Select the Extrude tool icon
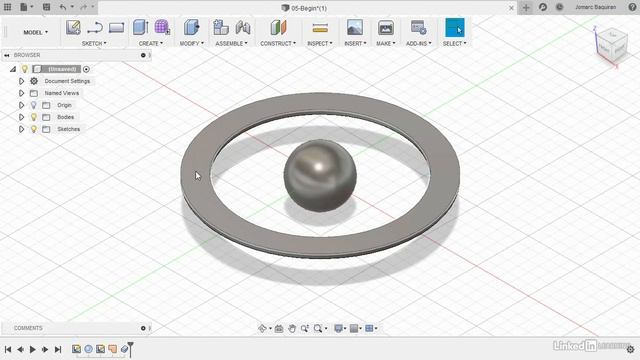The height and width of the screenshot is (360, 640). pos(140,27)
